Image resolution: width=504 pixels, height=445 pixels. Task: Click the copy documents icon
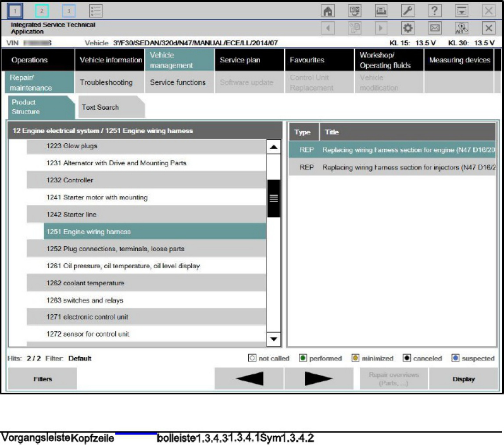[x=354, y=28]
